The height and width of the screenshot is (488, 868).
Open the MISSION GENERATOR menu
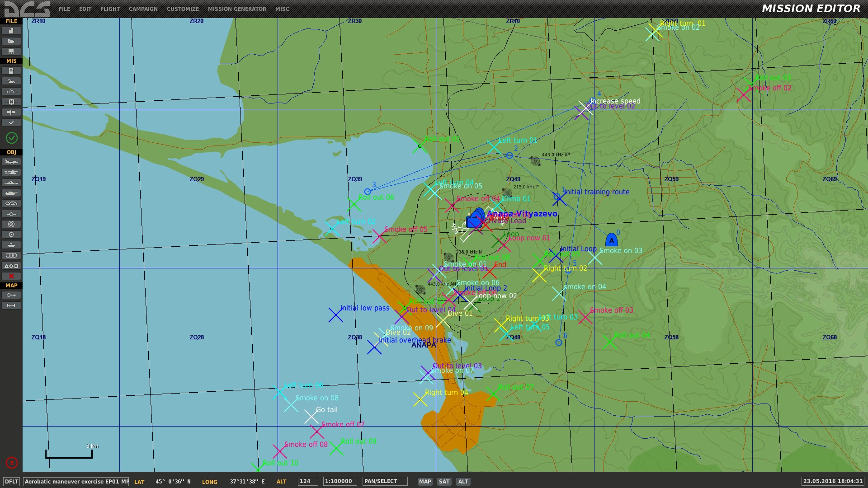coord(237,9)
